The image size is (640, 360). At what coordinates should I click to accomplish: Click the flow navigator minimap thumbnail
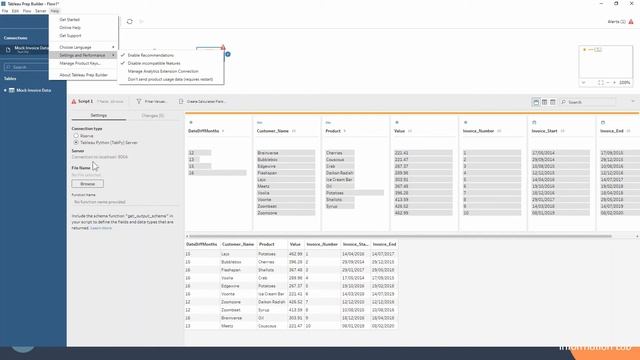point(606,62)
